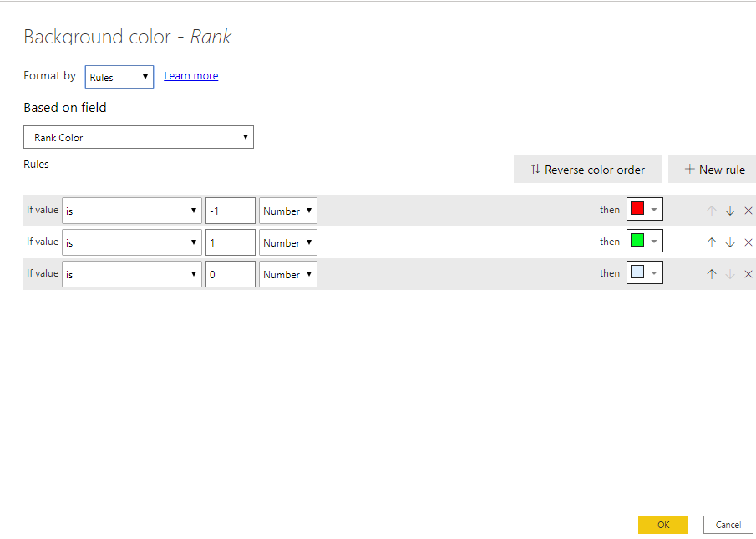Move the value 1 rule down
The image size is (756, 539).
(x=730, y=242)
